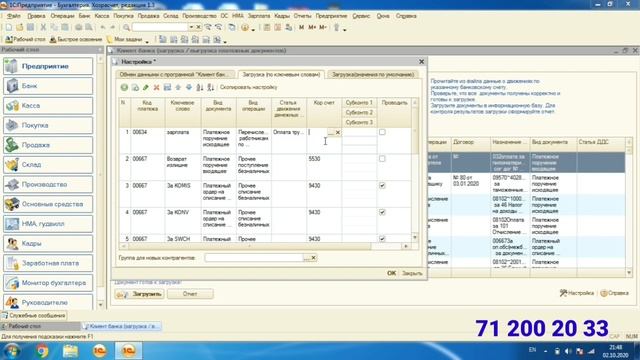
Task: Open File Explorer from Windows taskbar
Action: (70, 351)
